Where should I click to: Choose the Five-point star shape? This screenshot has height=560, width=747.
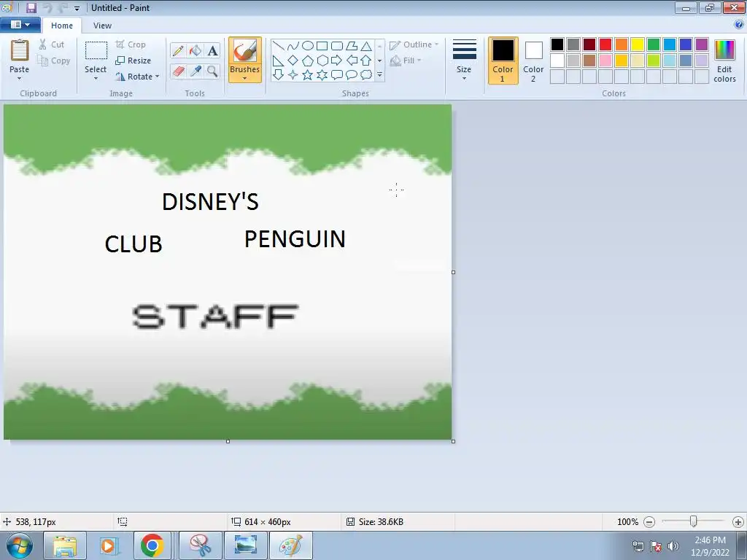[x=308, y=75]
